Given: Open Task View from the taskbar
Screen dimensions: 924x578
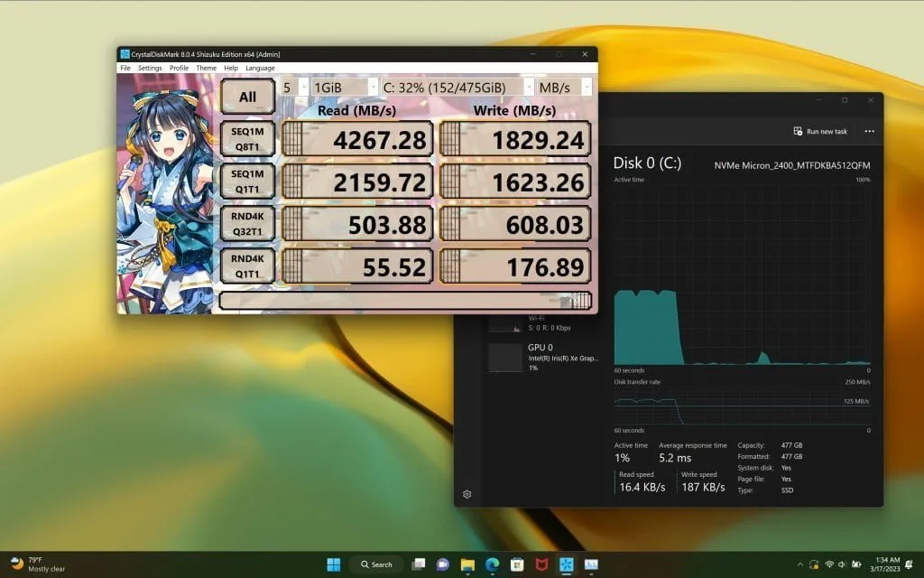Looking at the screenshot, I should pos(418,564).
